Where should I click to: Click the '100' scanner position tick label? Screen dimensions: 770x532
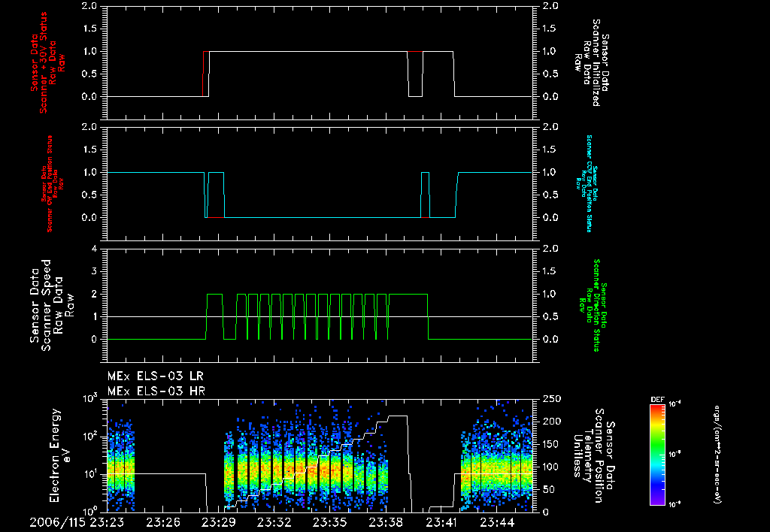click(553, 467)
